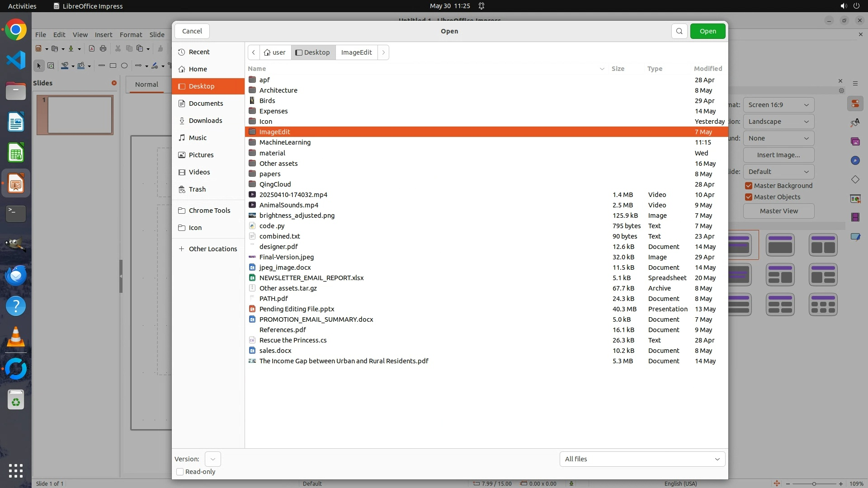Open Trash in the sidebar

click(x=197, y=189)
